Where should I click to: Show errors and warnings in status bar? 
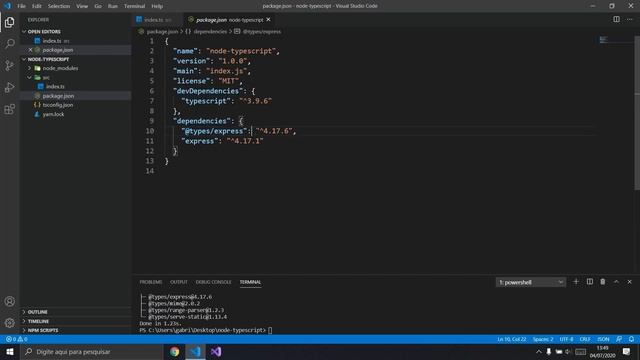17,339
